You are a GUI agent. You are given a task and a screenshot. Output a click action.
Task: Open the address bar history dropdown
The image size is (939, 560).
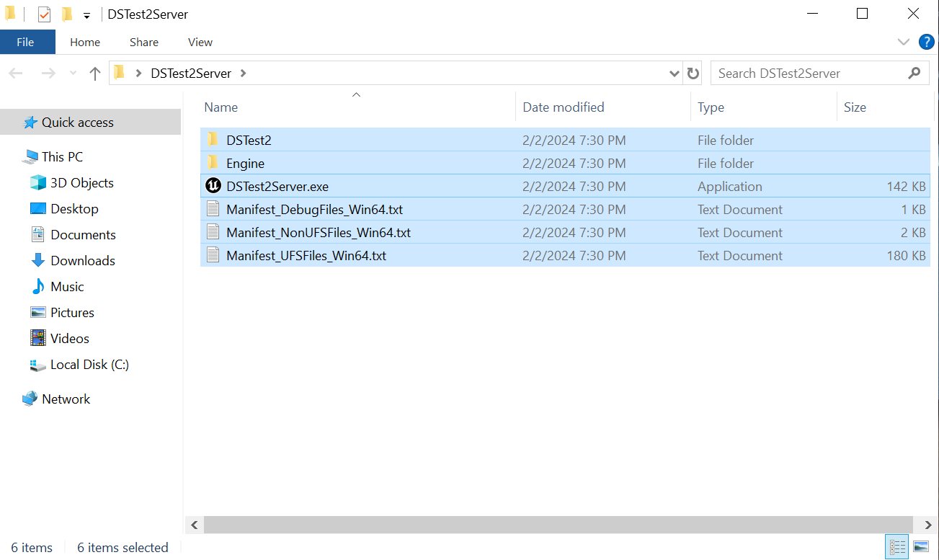(675, 73)
